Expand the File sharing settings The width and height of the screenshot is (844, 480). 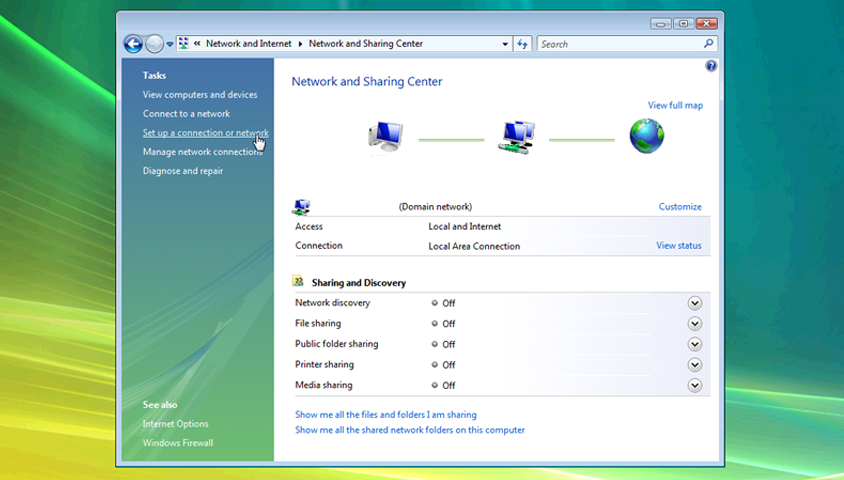click(695, 324)
